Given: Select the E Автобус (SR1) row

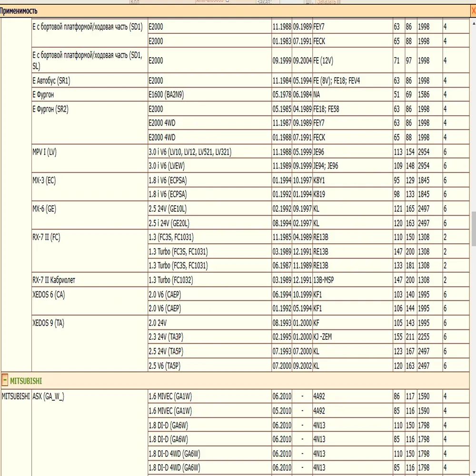Looking at the screenshot, I should click(51, 80).
